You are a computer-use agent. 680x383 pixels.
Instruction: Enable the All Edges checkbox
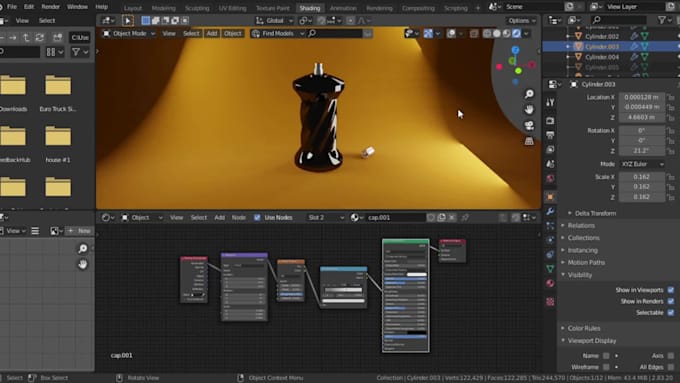coord(671,367)
